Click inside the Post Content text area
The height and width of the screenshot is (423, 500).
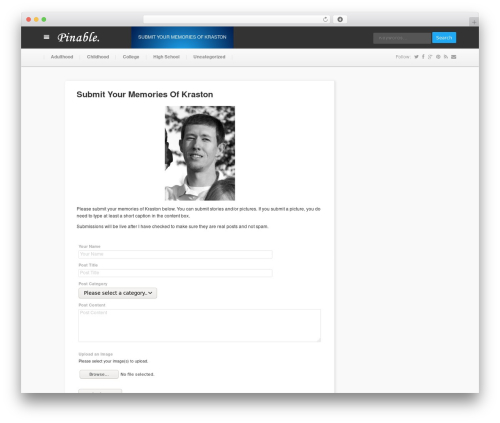tap(199, 325)
